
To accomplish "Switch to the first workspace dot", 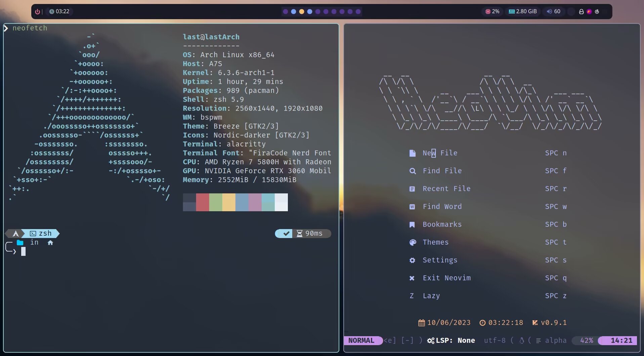I will pyautogui.click(x=286, y=11).
